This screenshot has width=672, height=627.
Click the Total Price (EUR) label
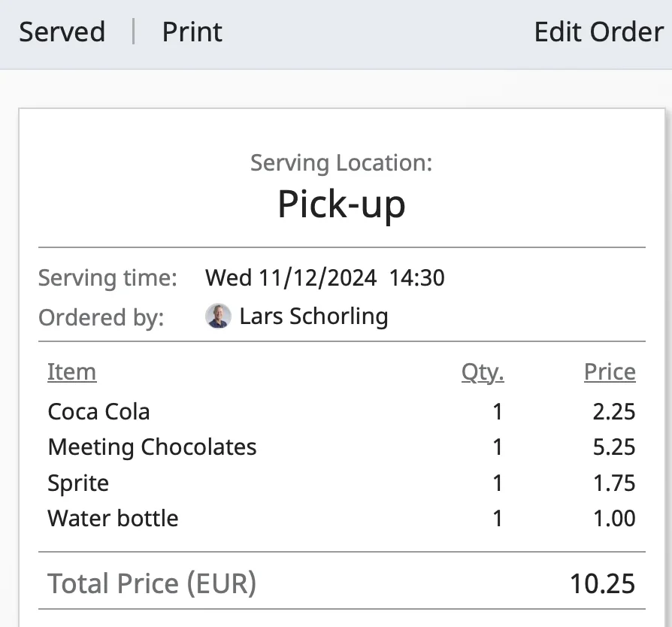click(x=152, y=583)
